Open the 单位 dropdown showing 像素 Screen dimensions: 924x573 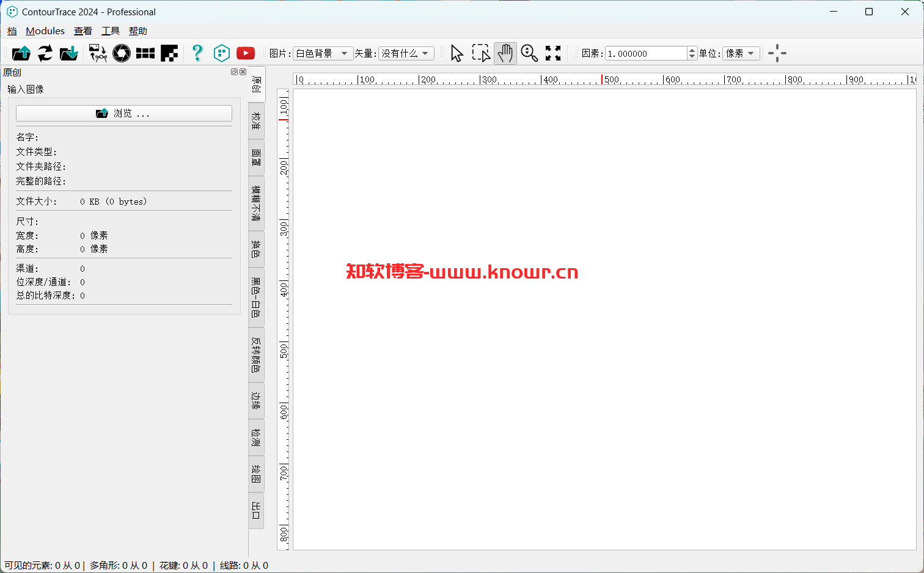click(741, 53)
